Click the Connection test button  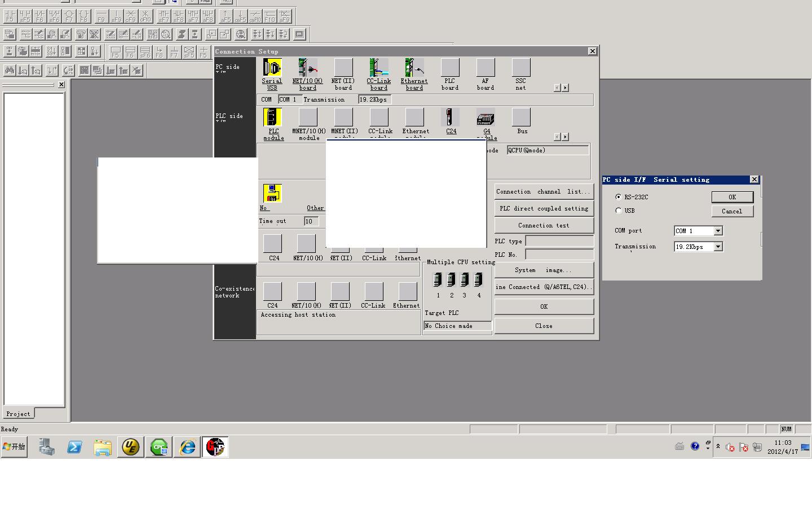[x=544, y=225]
